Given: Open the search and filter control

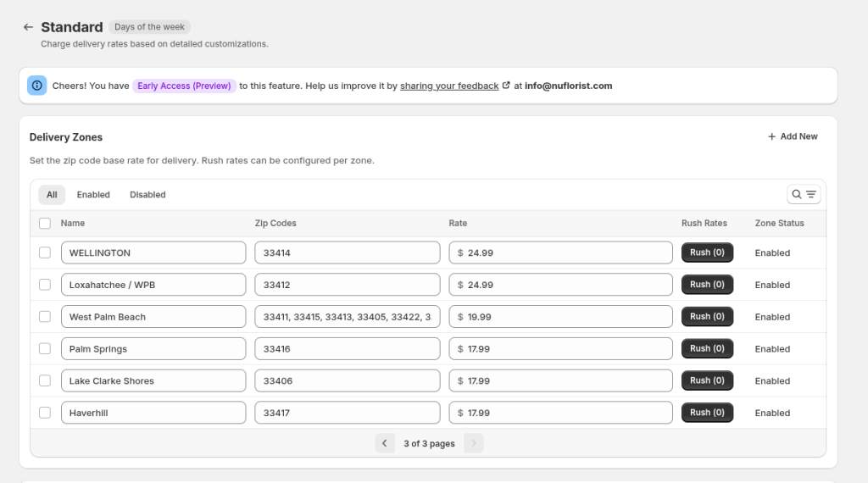Looking at the screenshot, I should 804,195.
